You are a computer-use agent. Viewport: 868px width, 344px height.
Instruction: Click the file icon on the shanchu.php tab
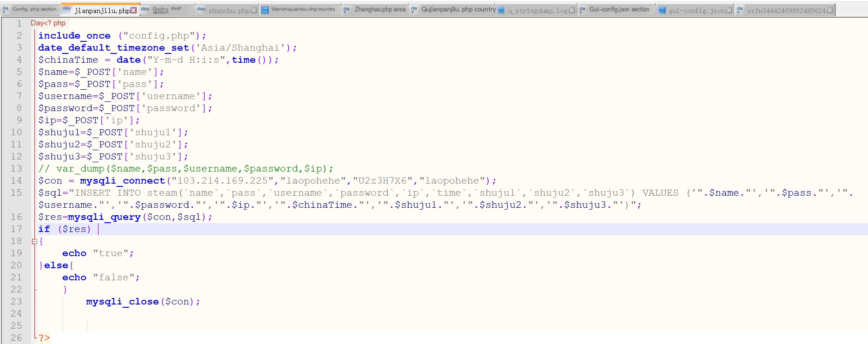click(x=201, y=9)
